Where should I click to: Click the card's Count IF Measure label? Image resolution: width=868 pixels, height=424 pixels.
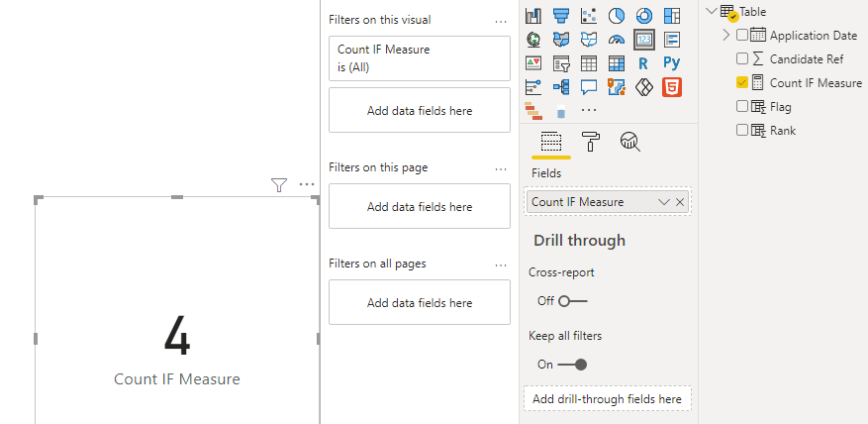coord(177,379)
